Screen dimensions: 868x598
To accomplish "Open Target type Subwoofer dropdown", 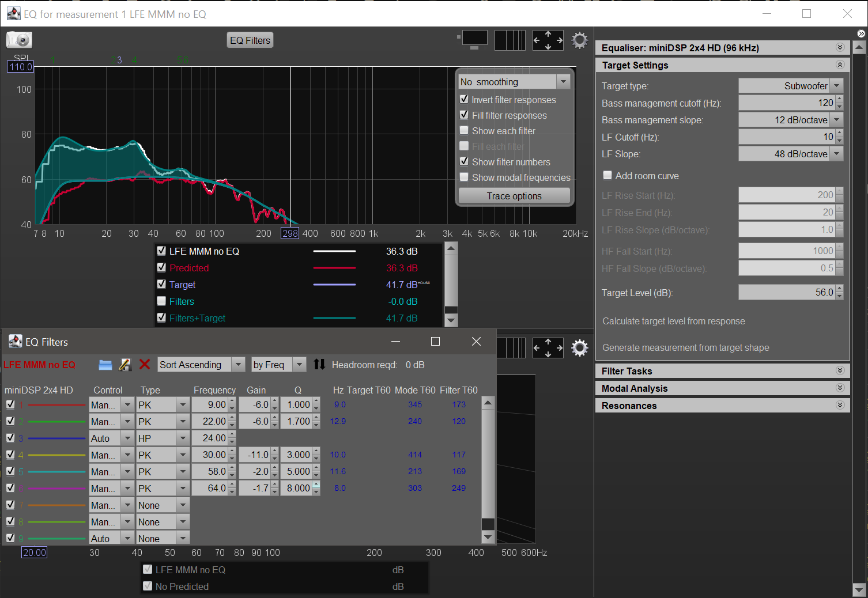I will (836, 86).
